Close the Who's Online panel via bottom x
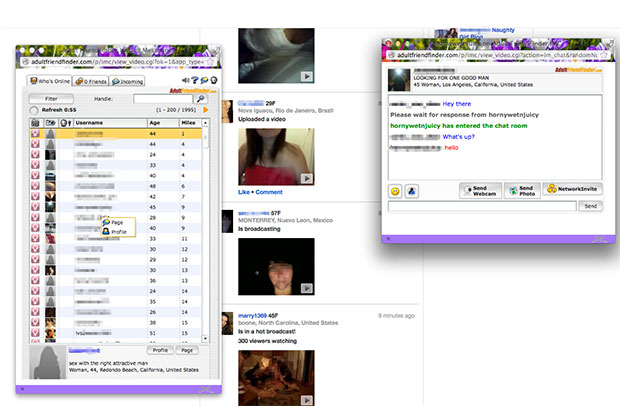 22,389
